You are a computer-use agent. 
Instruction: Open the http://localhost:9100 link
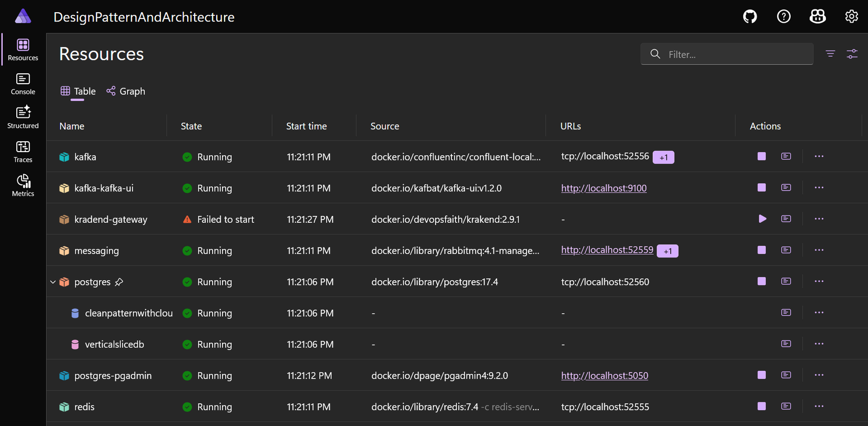pyautogui.click(x=603, y=188)
